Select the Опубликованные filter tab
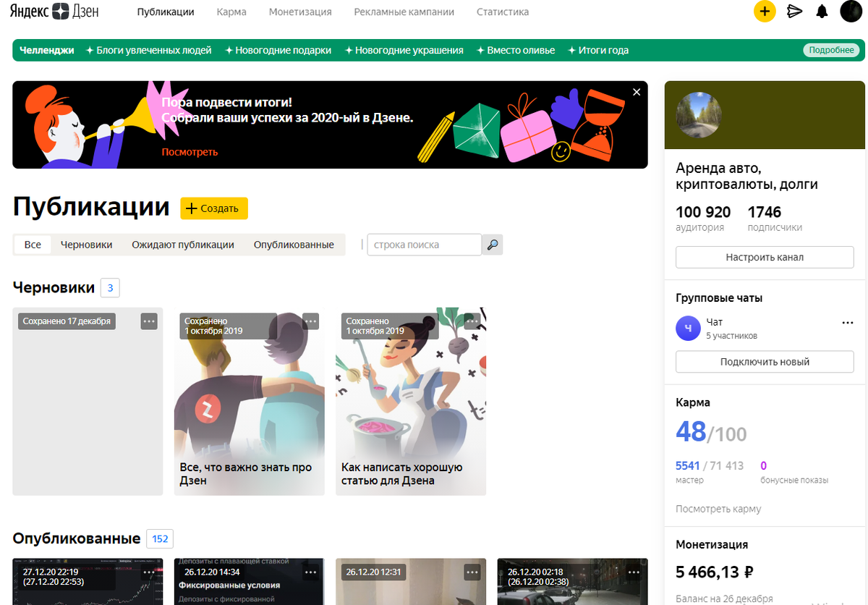The image size is (868, 605). (294, 245)
